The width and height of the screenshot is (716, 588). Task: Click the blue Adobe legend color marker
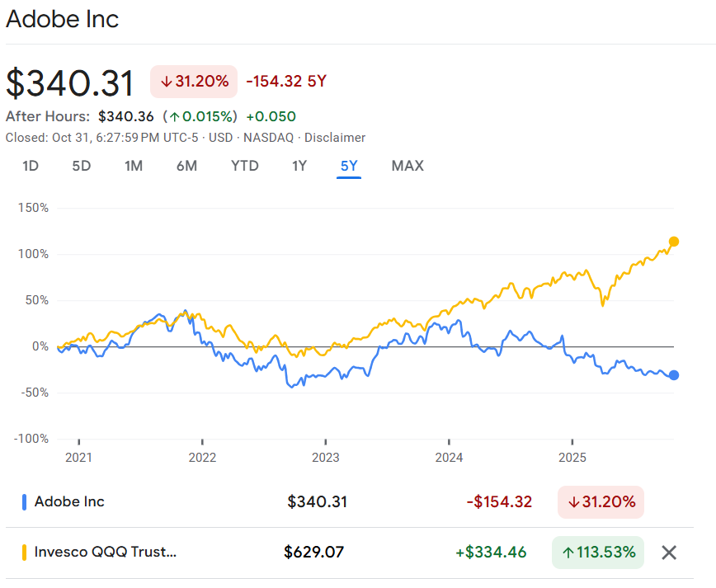tap(25, 501)
